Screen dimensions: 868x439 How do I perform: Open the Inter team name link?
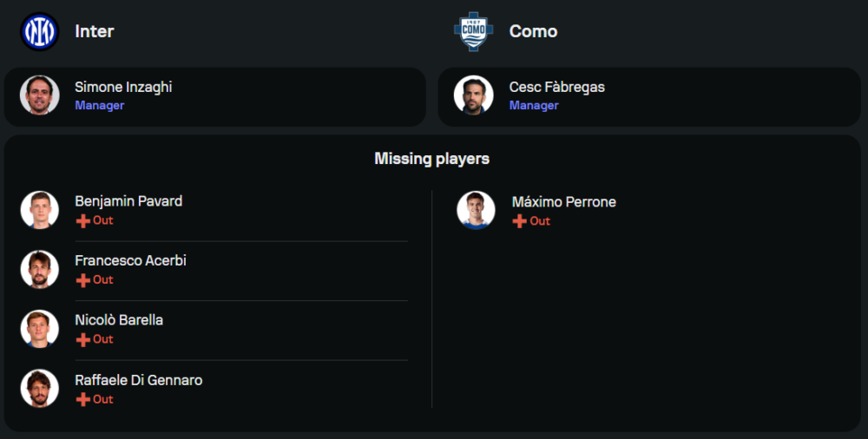[x=95, y=32]
